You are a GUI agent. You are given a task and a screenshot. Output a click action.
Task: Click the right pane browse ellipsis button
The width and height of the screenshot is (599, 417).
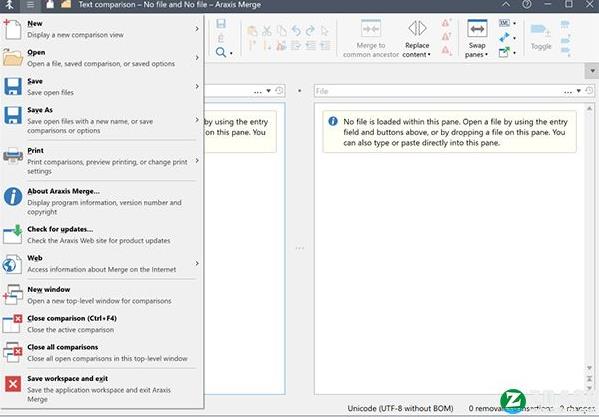click(568, 92)
